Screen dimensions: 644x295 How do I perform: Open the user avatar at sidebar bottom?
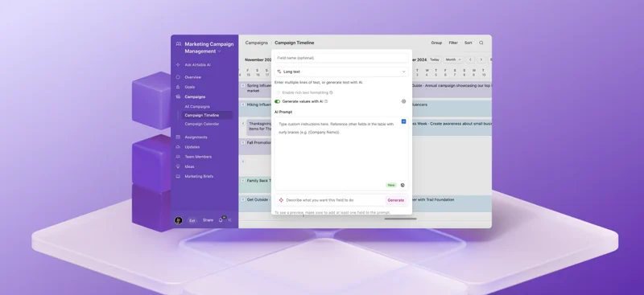pos(178,220)
